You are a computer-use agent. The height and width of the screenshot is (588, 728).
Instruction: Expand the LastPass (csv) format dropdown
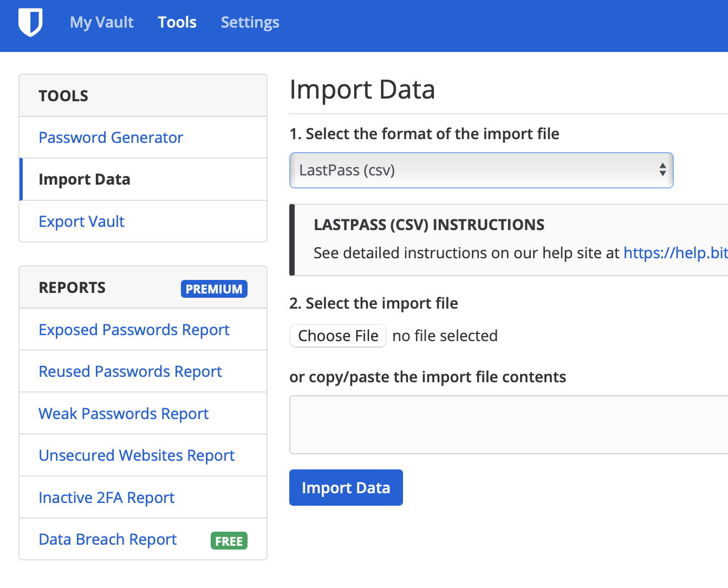click(x=482, y=171)
